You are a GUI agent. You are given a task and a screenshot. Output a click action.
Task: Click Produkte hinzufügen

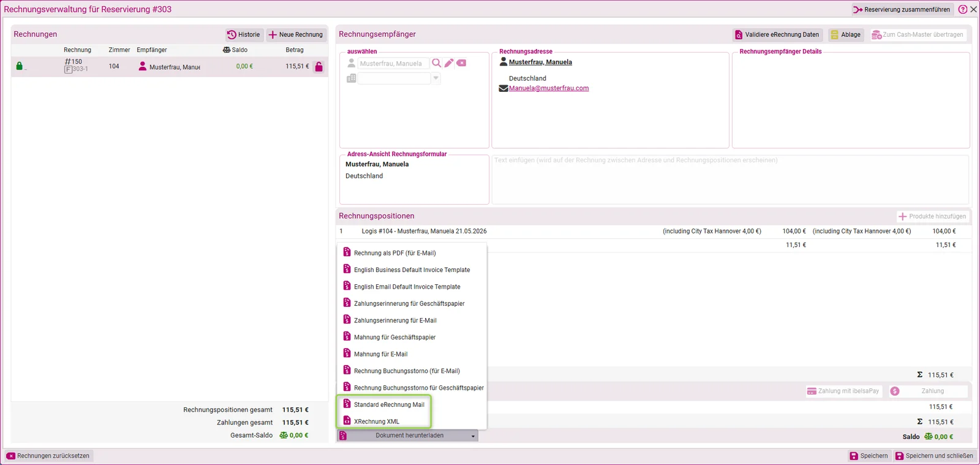tap(932, 216)
